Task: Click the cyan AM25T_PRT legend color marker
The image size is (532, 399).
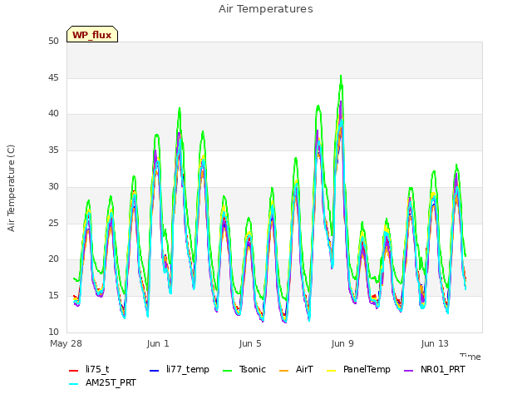Action: [x=73, y=384]
